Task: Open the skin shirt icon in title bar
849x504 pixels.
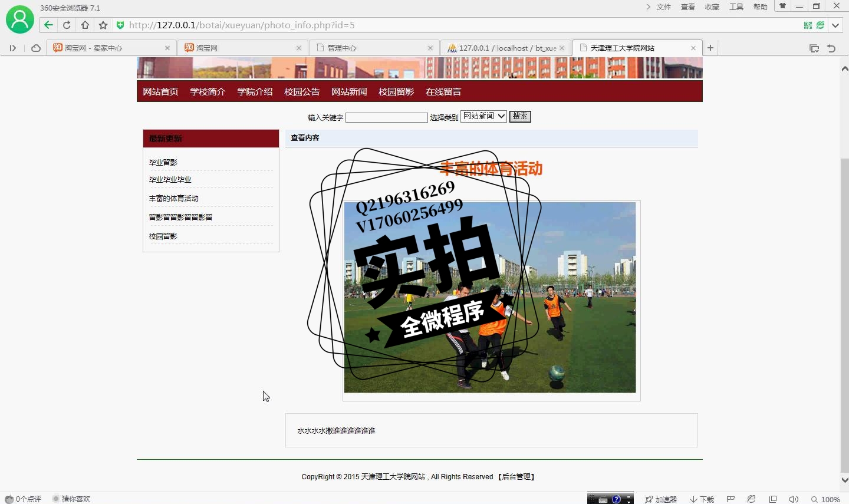Action: (782, 6)
